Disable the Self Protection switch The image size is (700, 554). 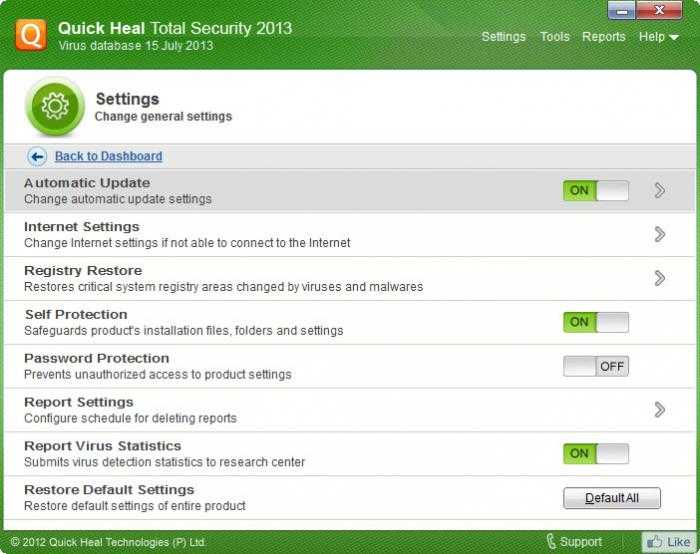click(596, 322)
